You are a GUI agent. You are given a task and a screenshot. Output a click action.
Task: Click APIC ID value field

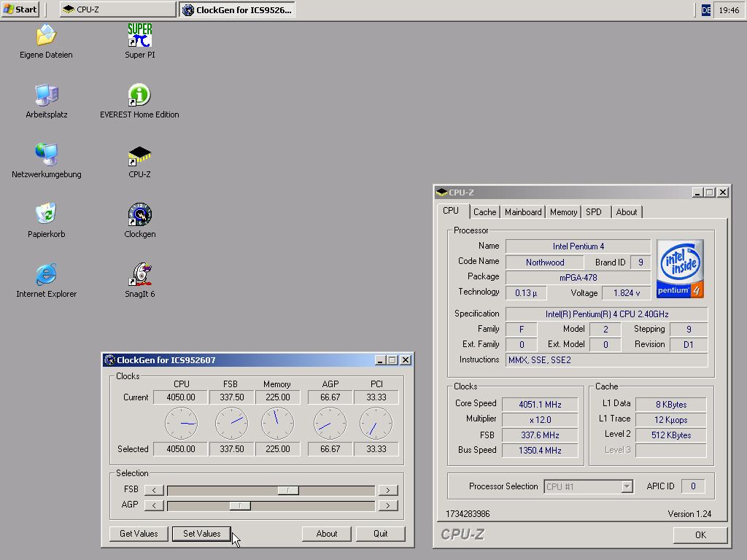click(x=693, y=486)
